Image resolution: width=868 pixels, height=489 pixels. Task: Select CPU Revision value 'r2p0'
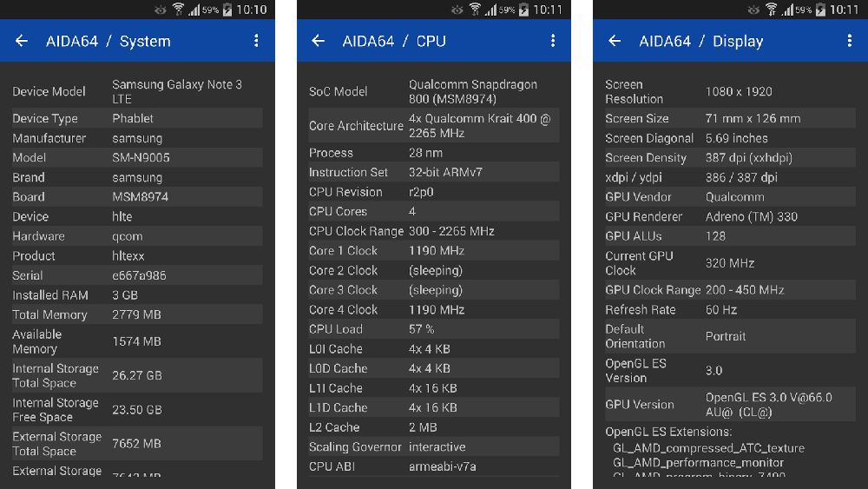click(x=421, y=192)
